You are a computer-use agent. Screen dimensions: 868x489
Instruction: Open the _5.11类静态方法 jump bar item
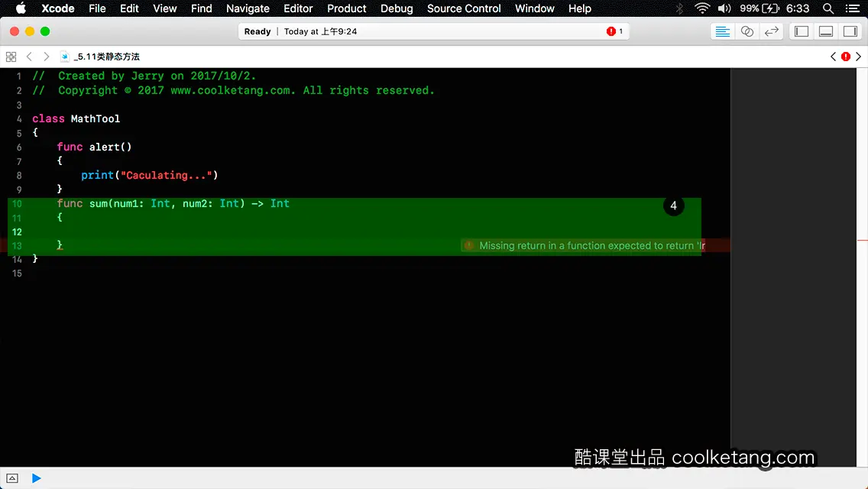point(100,57)
